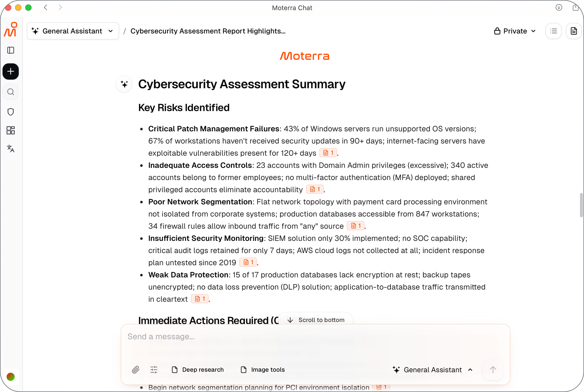This screenshot has width=584, height=392.
Task: Click the user avatar color circle
Action: tap(11, 377)
